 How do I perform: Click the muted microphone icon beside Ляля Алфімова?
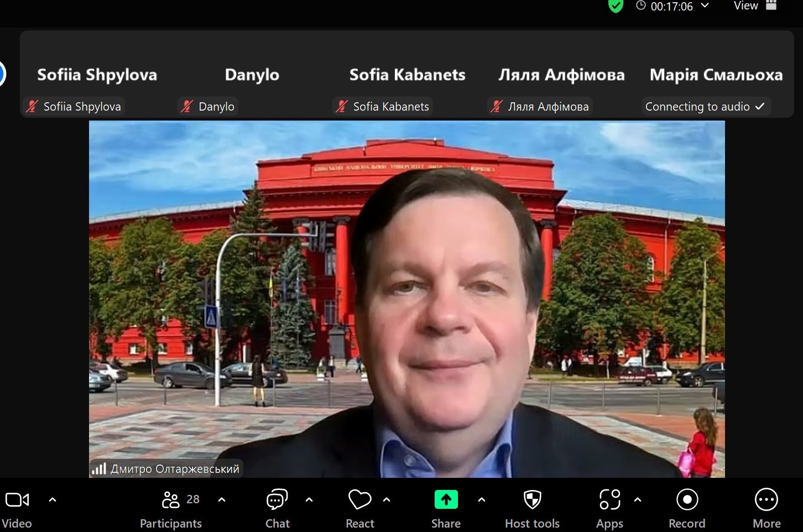tap(497, 106)
